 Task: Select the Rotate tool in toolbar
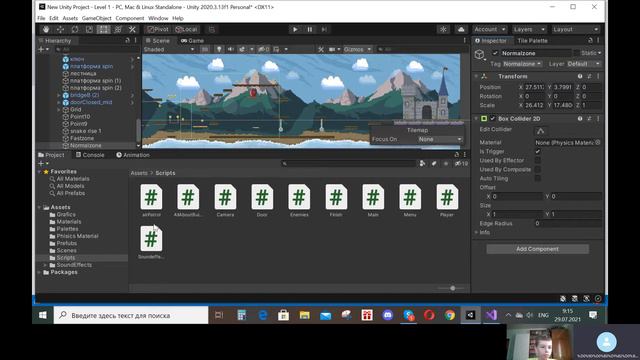(75, 29)
